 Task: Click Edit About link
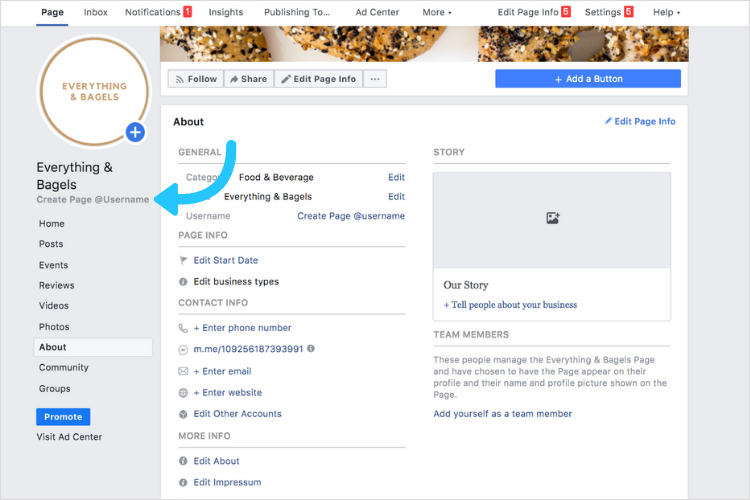pos(216,461)
